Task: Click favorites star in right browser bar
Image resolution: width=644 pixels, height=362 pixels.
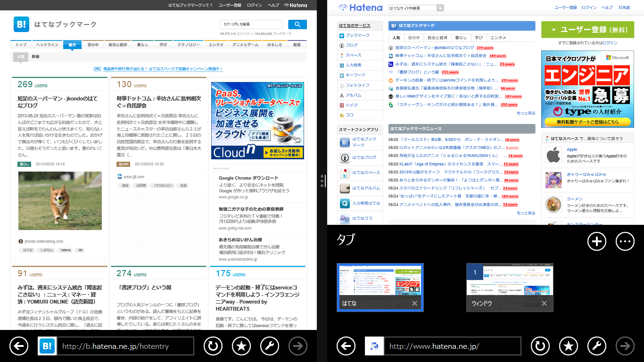Action: click(568, 346)
